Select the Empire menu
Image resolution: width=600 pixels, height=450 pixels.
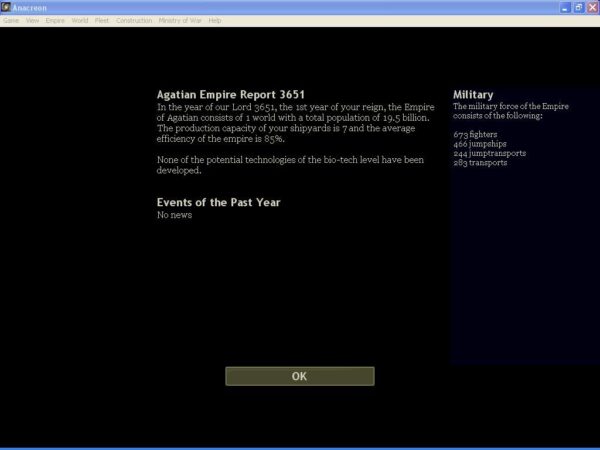click(55, 20)
